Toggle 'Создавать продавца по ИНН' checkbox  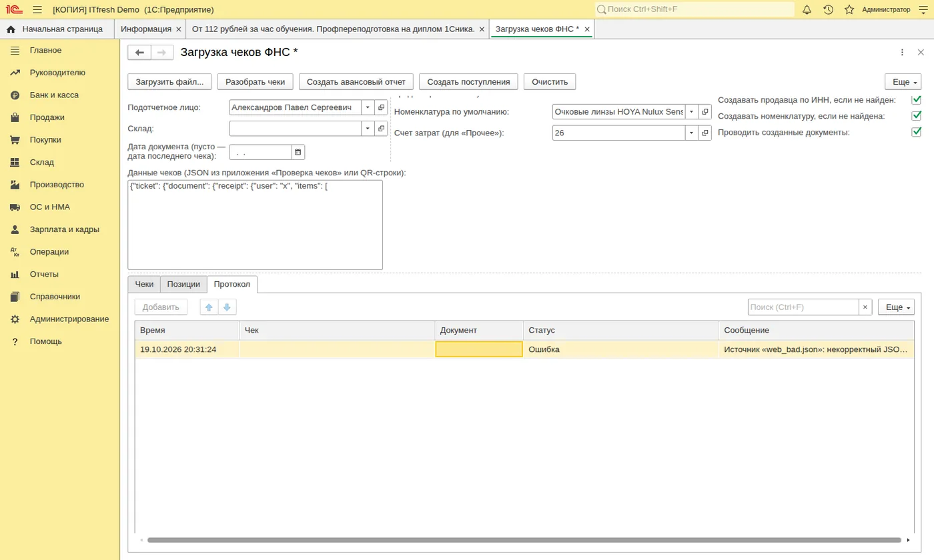pos(916,100)
